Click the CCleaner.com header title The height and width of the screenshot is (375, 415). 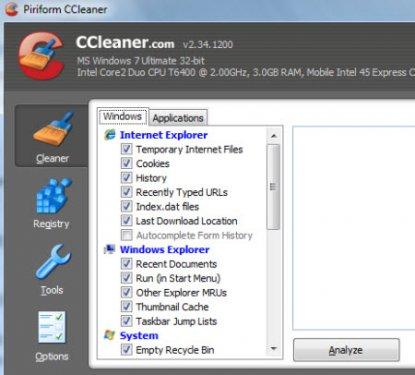click(125, 42)
